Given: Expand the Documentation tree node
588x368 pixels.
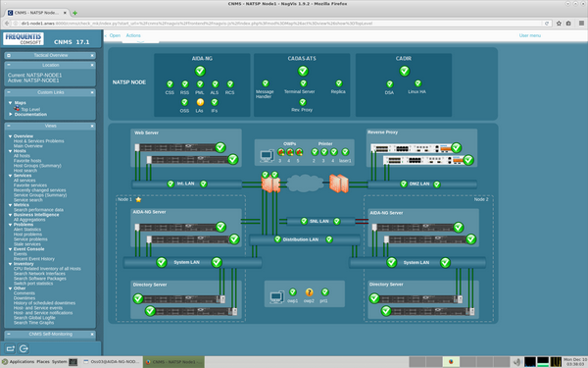Looking at the screenshot, I should click(x=11, y=114).
